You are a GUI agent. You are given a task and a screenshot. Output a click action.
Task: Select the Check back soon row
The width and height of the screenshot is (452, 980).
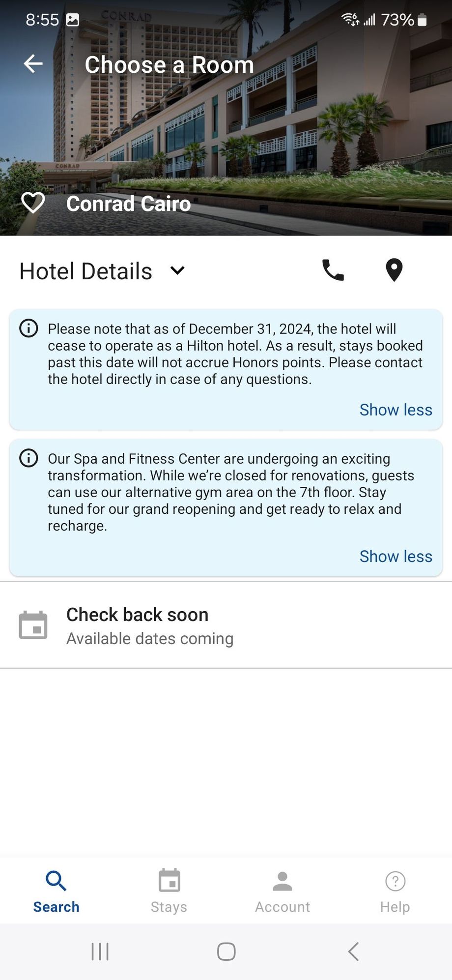(226, 625)
